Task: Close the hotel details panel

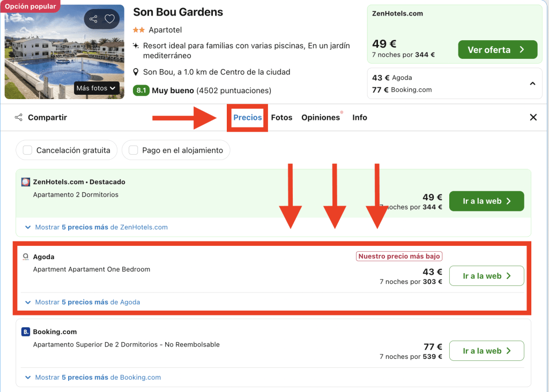Action: pos(533,117)
